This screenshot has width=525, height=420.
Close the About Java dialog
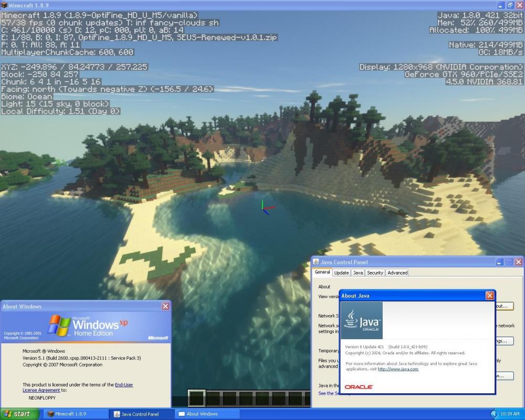(x=489, y=296)
